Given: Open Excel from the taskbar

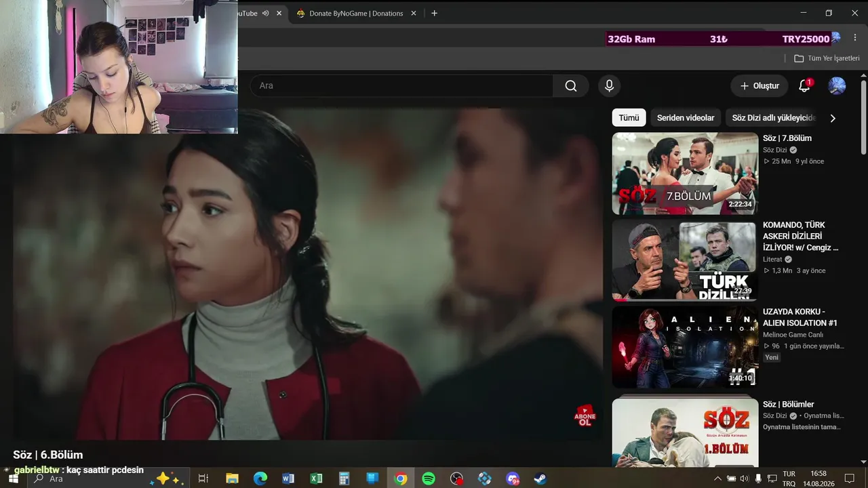Looking at the screenshot, I should coord(316,479).
